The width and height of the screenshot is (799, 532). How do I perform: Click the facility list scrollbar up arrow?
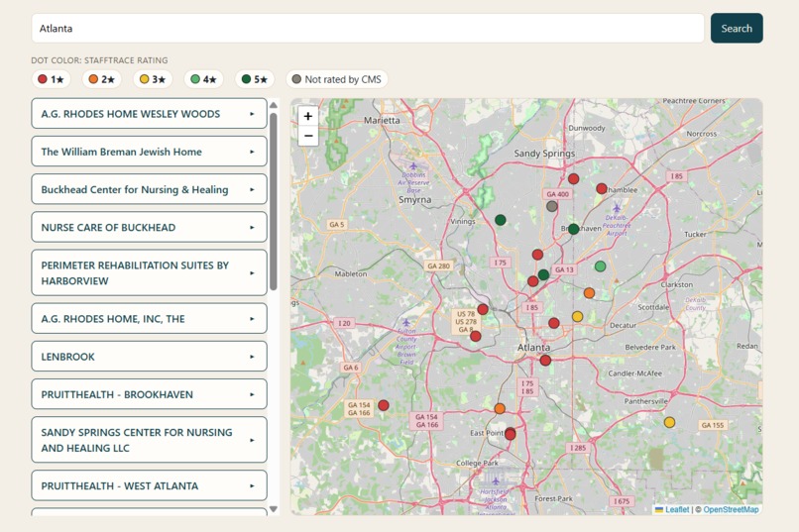coord(274,105)
